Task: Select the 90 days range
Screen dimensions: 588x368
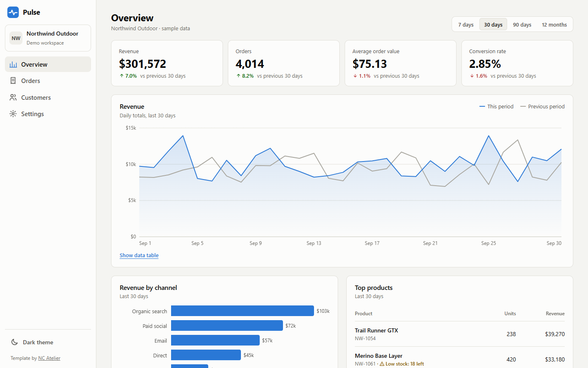Action: point(522,25)
